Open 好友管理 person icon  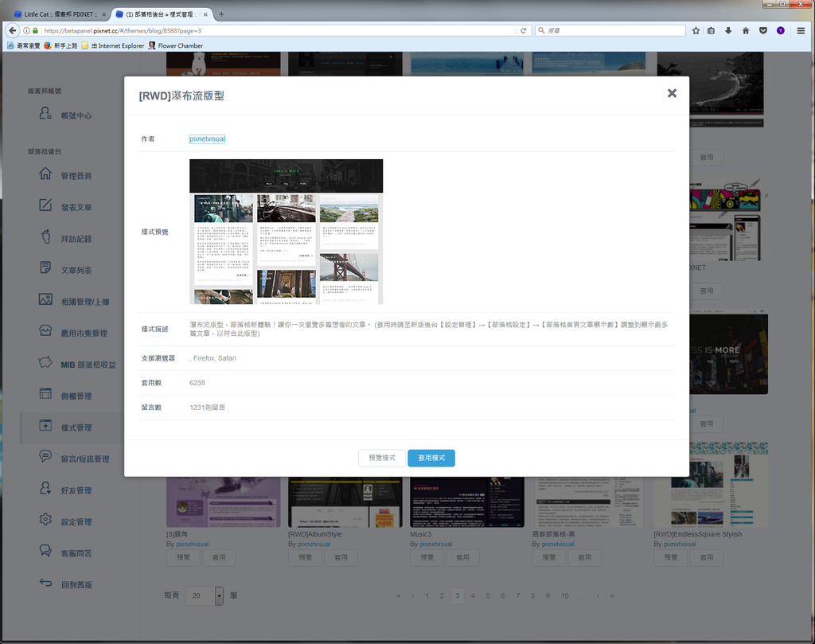click(x=45, y=488)
